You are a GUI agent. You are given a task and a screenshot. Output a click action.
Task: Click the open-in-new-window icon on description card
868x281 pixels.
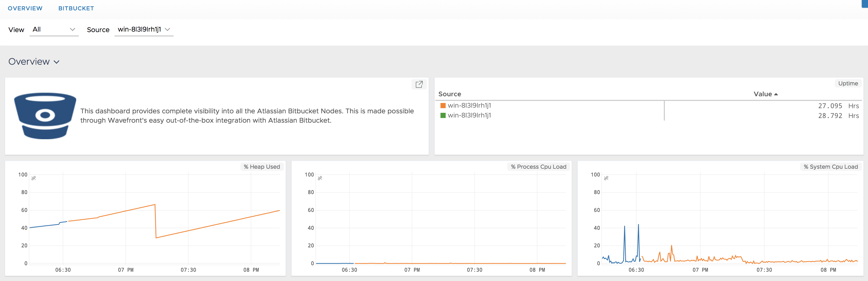419,84
